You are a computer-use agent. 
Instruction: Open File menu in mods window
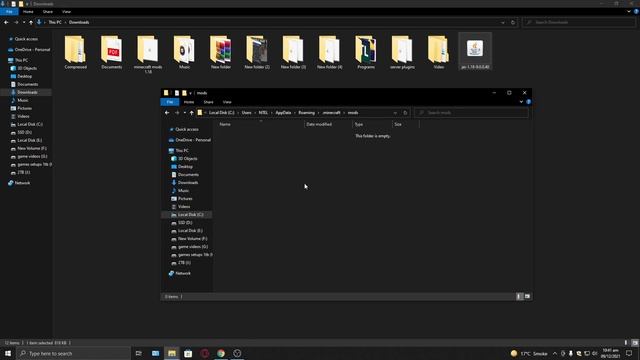170,102
